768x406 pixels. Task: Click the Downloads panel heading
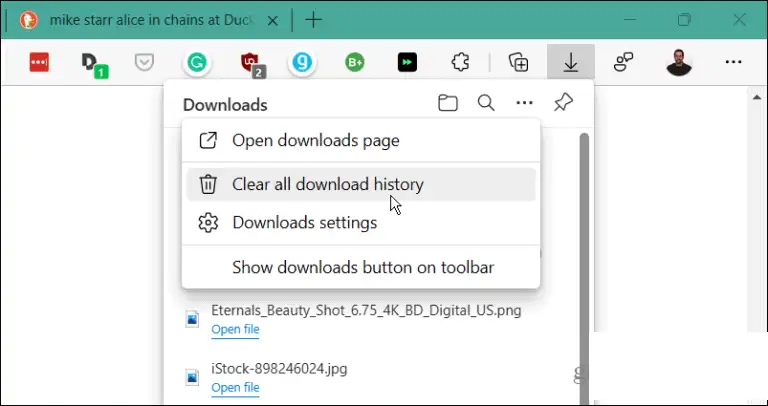tap(225, 105)
